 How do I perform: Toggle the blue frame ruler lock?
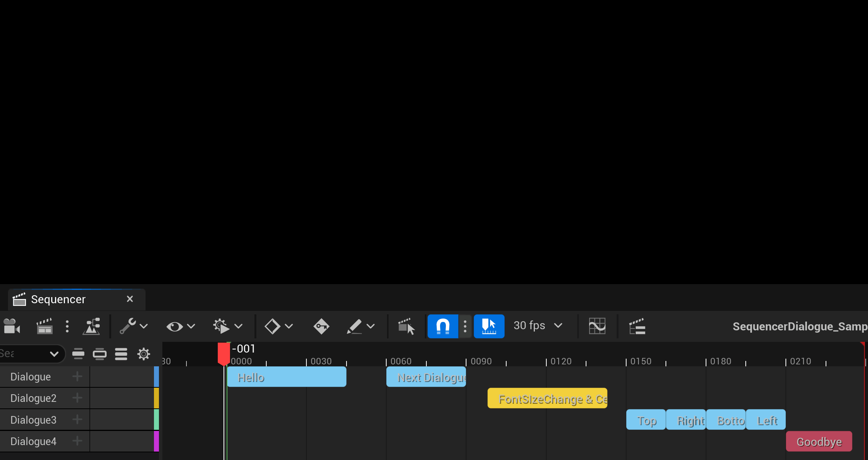(489, 326)
